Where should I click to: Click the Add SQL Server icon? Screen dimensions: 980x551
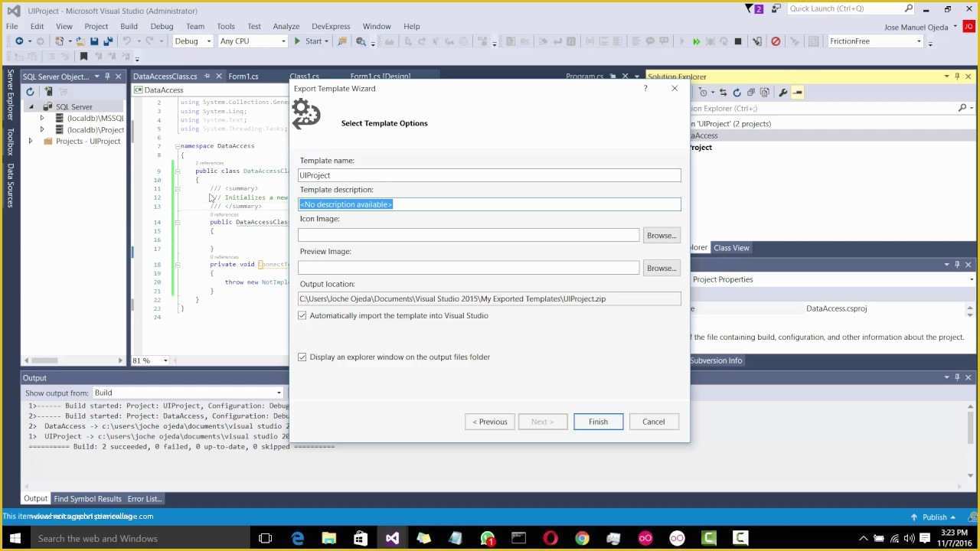pyautogui.click(x=47, y=92)
